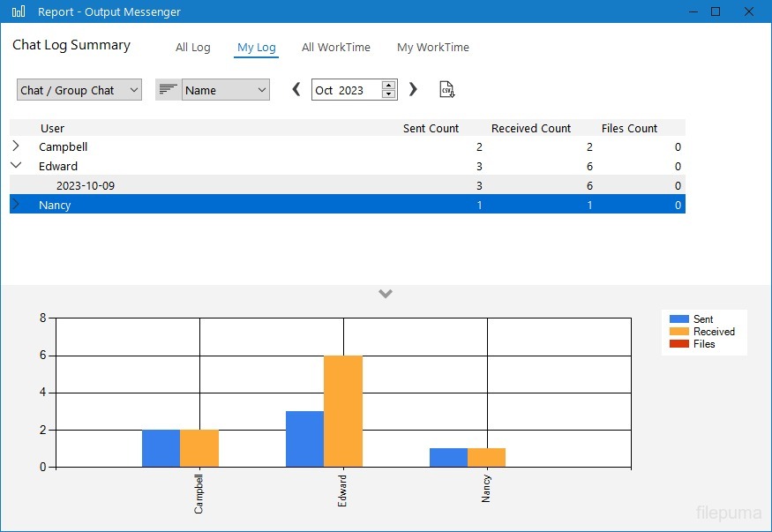772x532 pixels.
Task: Open the Chat / Group Chat dropdown
Action: [79, 90]
